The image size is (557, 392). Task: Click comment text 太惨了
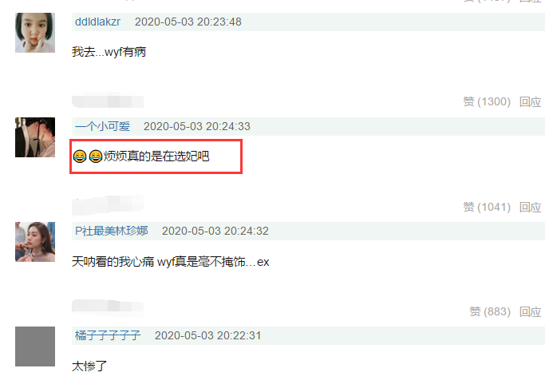89,366
